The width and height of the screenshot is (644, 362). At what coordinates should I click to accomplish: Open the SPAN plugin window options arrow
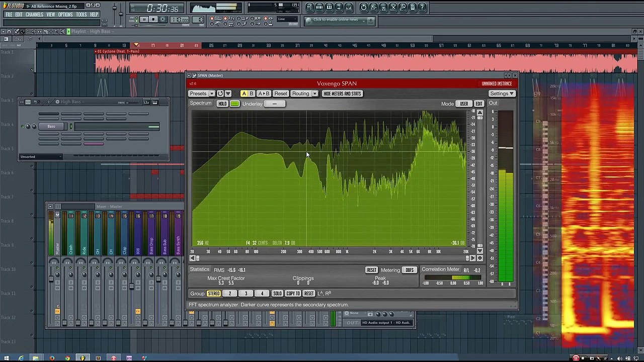[x=189, y=75]
